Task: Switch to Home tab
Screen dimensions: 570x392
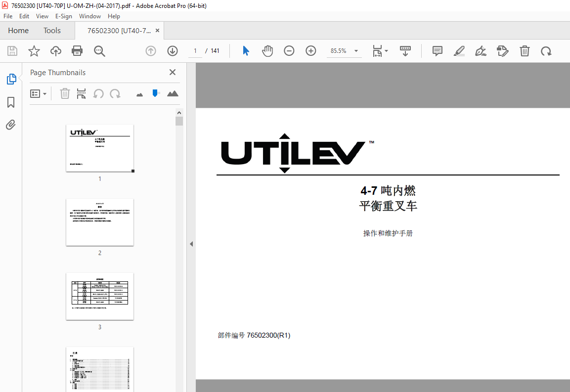Action: click(x=18, y=31)
